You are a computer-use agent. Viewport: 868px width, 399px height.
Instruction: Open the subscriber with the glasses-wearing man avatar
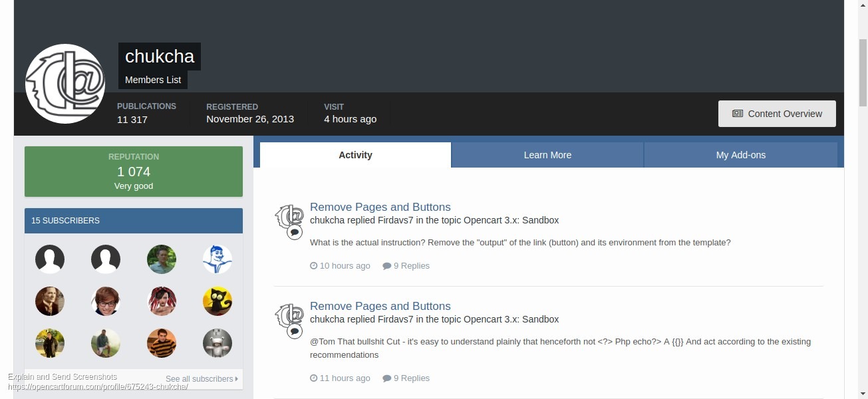(106, 301)
